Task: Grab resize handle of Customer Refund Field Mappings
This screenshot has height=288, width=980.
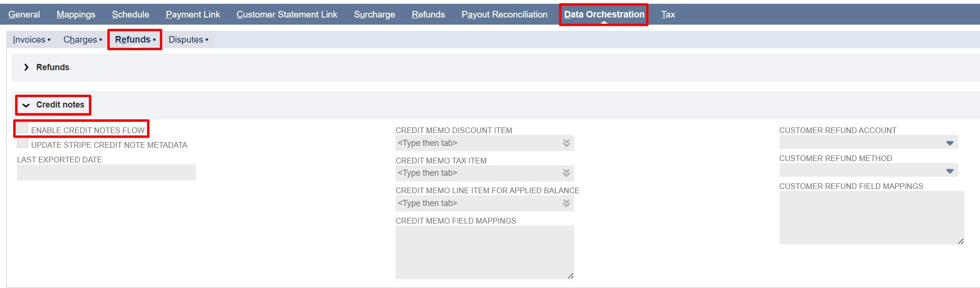Action: click(961, 241)
